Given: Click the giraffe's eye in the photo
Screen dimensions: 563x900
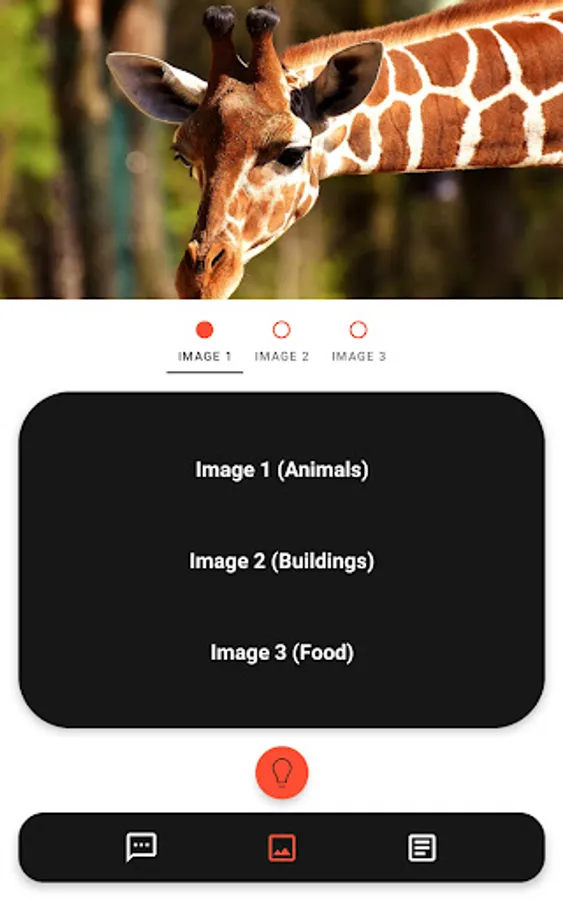Looking at the screenshot, I should pos(292,156).
